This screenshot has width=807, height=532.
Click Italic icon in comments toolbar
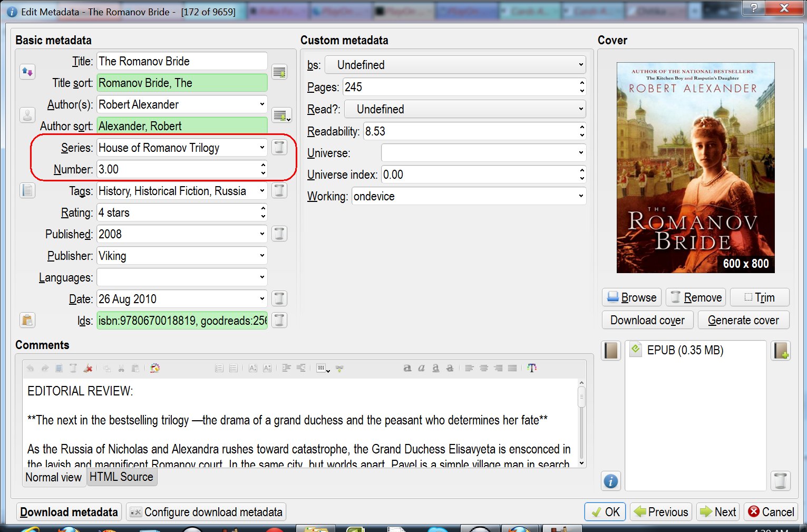[421, 368]
